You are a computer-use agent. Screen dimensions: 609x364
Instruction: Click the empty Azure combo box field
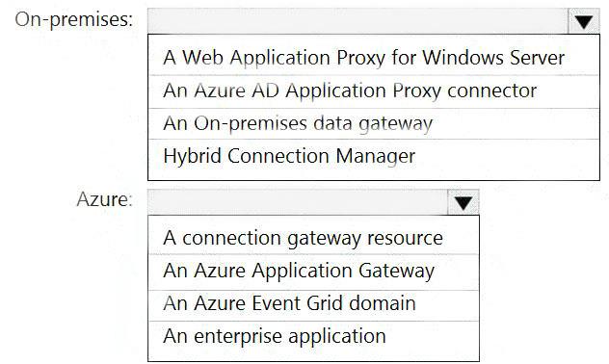298,202
